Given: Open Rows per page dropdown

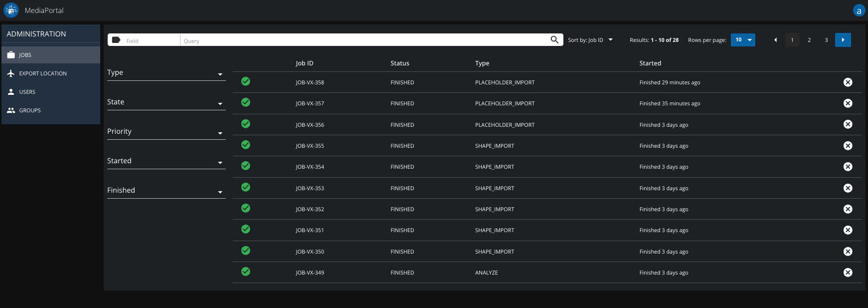Looking at the screenshot, I should tap(743, 40).
